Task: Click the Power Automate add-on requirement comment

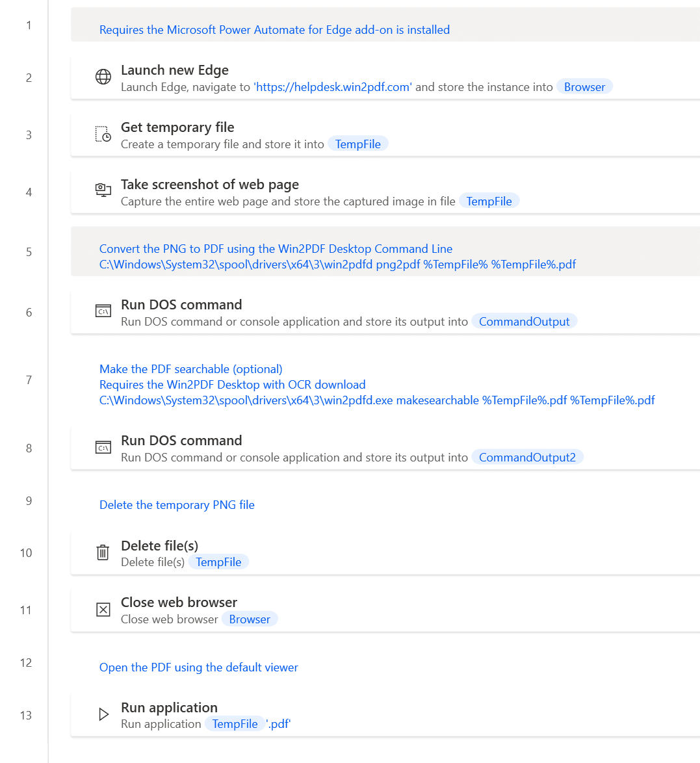Action: 274,29
